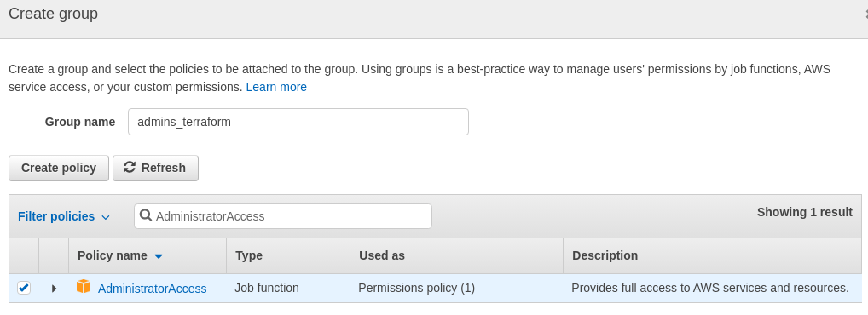
Task: Select the Description column header
Action: coord(605,255)
